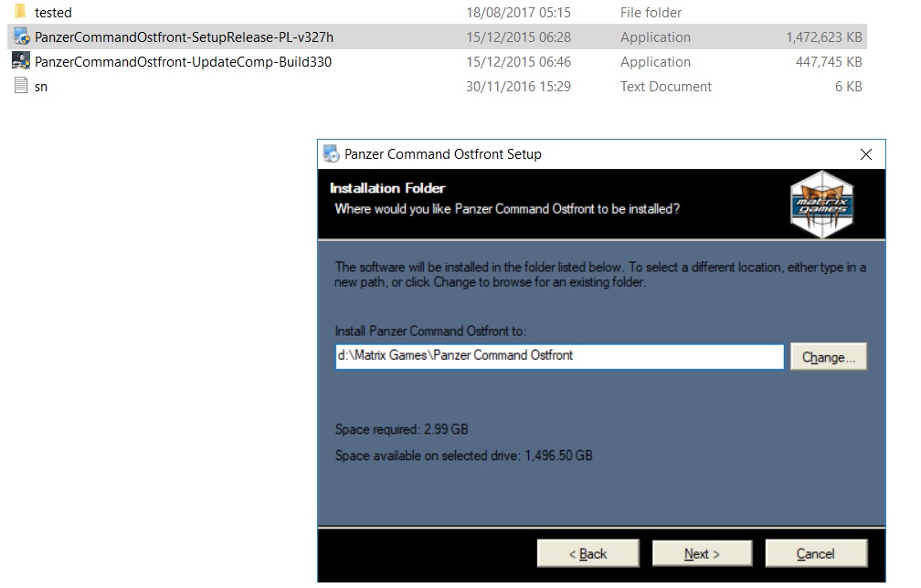Close the Panzer Command Ostfront Setup dialog

click(x=866, y=154)
